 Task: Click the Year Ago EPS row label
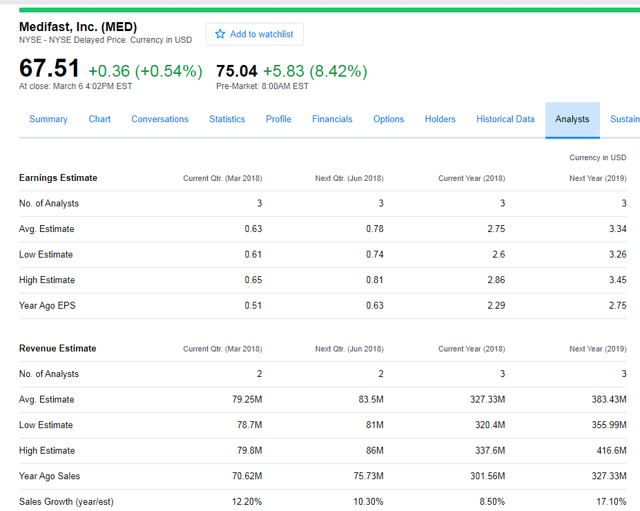point(47,306)
